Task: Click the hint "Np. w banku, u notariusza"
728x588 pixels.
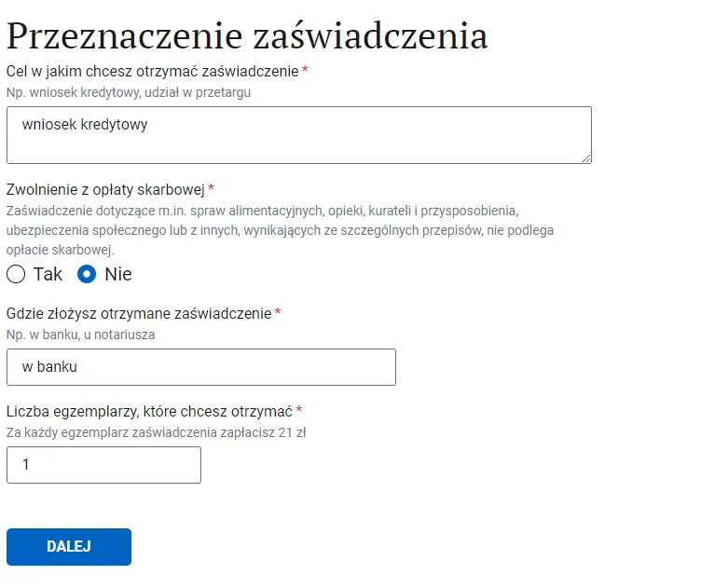Action: [x=81, y=335]
